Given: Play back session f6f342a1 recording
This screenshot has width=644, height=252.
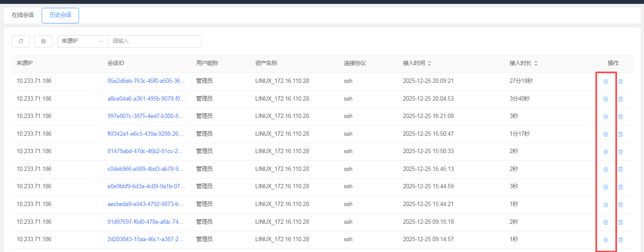Looking at the screenshot, I should coord(606,134).
